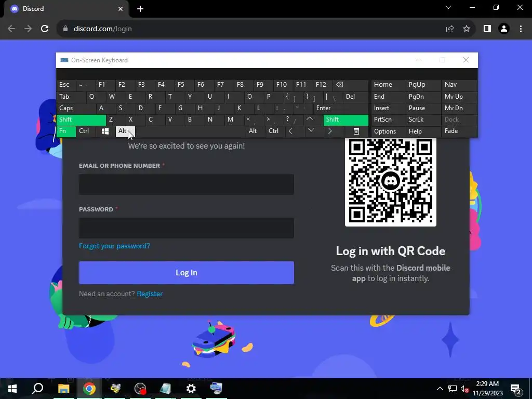This screenshot has width=532, height=399.
Task: Click the Insert key
Action: (389, 108)
